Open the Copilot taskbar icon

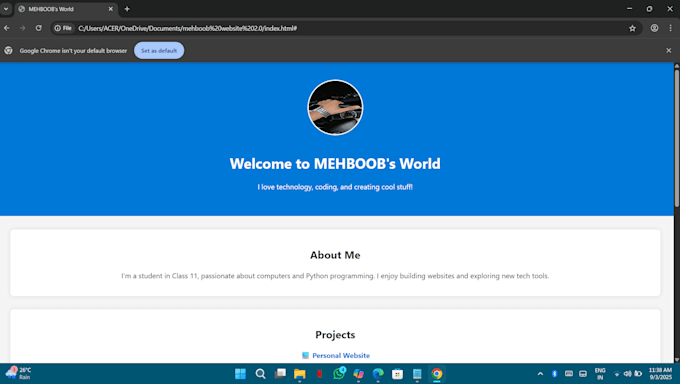(x=359, y=374)
